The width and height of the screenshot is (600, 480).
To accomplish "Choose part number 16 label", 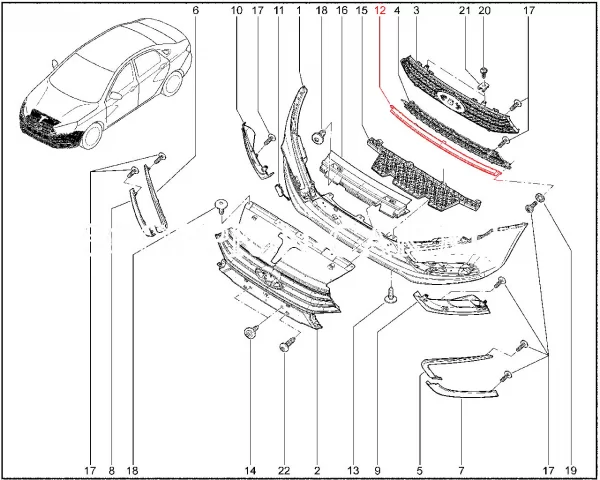I will coord(341,10).
